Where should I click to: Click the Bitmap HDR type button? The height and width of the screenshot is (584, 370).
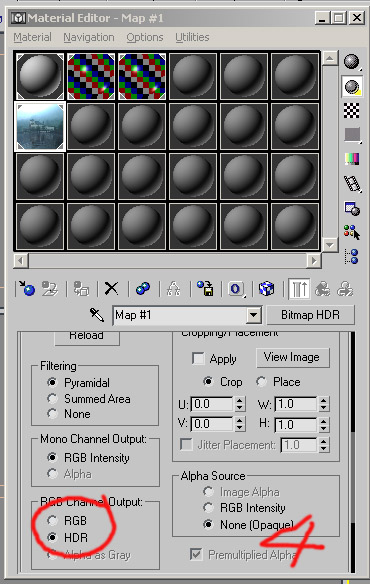coord(310,315)
